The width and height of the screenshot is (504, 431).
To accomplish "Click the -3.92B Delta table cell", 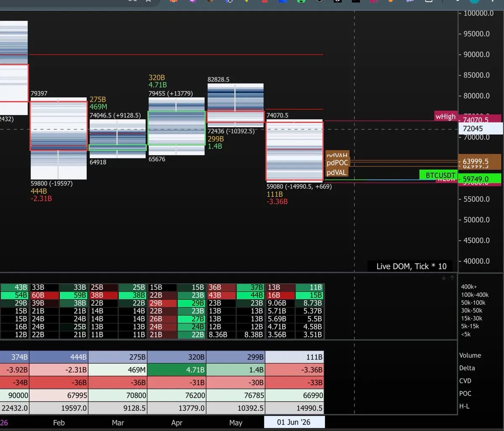I will point(14,370).
